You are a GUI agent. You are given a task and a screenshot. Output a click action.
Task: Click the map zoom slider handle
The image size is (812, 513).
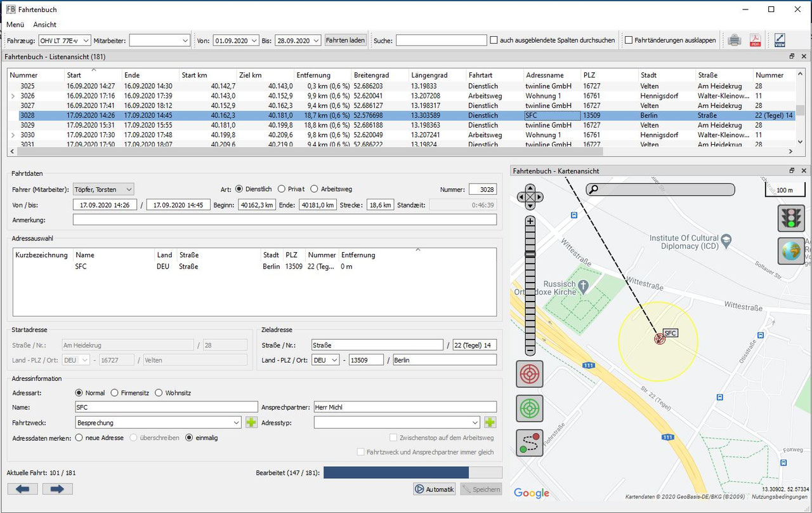pyautogui.click(x=530, y=254)
